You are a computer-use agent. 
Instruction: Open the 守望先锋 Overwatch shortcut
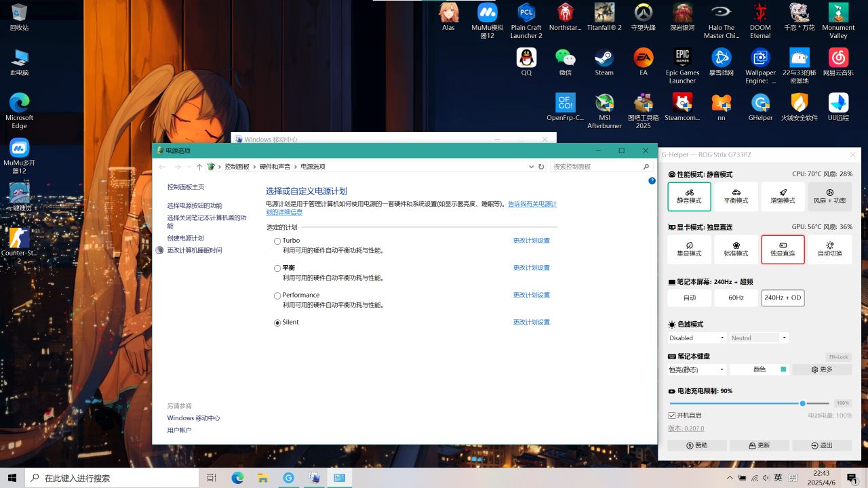[x=643, y=17]
